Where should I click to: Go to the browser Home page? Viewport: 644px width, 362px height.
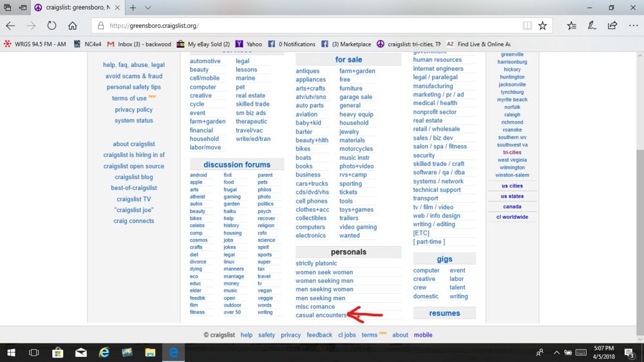tap(73, 26)
